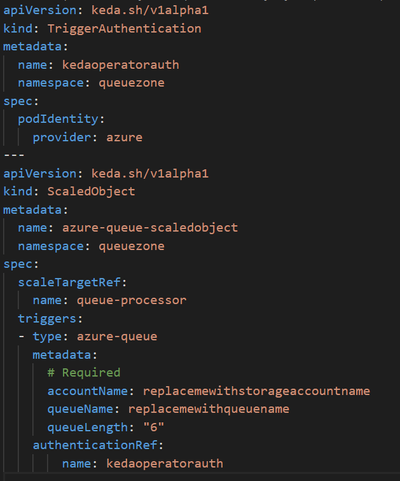
Task: Click kedaoperatorauth under authenticationRef
Action: (165, 463)
